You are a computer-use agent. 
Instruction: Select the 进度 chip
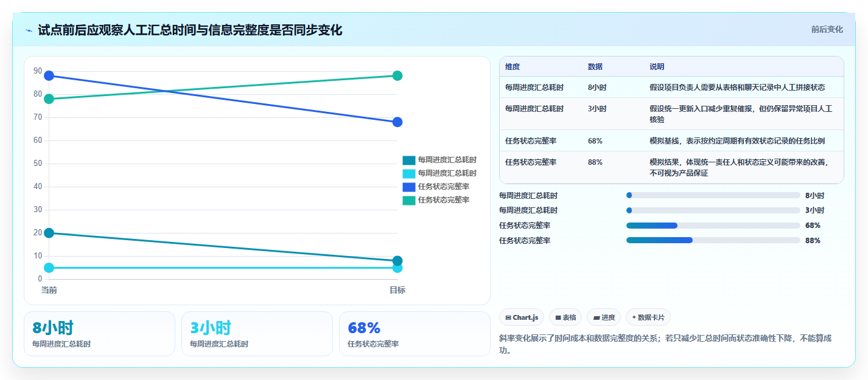point(604,317)
